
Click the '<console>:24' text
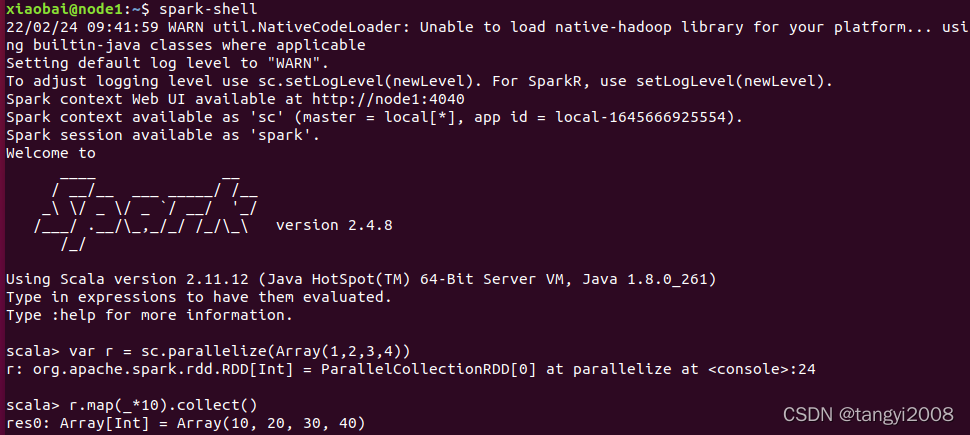click(761, 369)
